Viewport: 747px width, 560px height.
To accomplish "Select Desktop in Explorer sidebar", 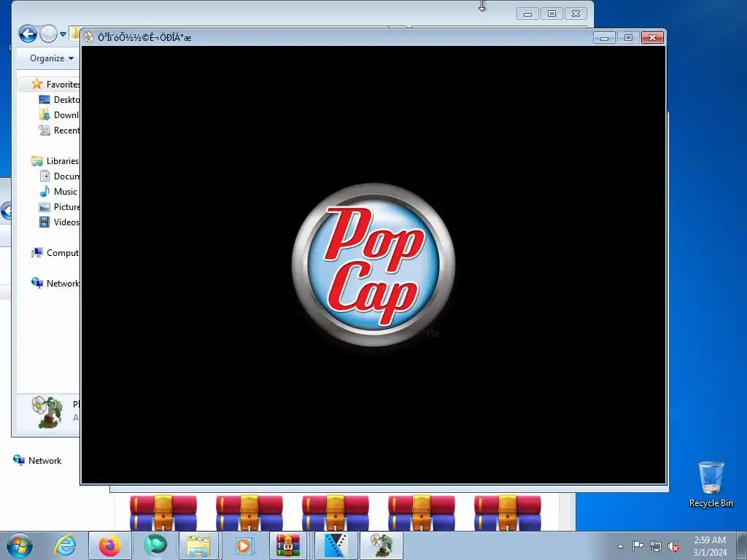I will click(x=59, y=99).
